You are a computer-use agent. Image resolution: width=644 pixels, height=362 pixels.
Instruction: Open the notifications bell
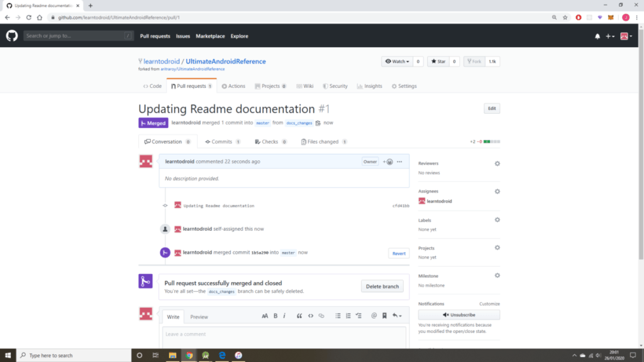click(x=597, y=36)
